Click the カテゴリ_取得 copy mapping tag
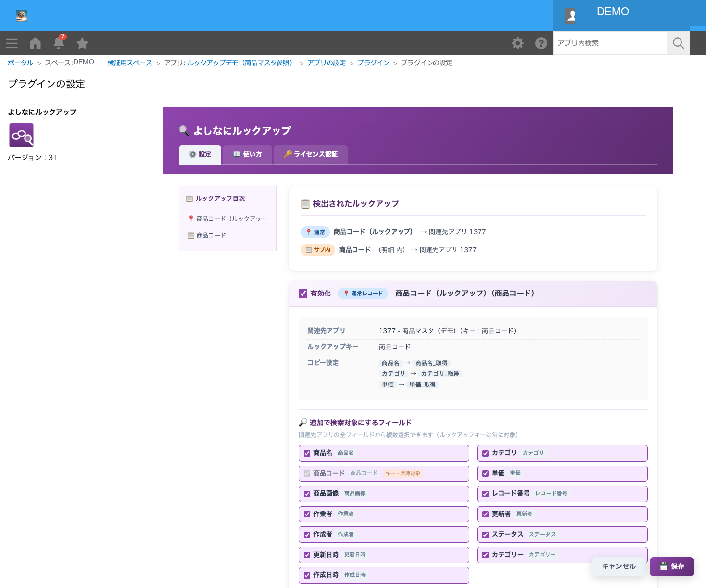Viewport: 706px width, 588px height. 440,374
